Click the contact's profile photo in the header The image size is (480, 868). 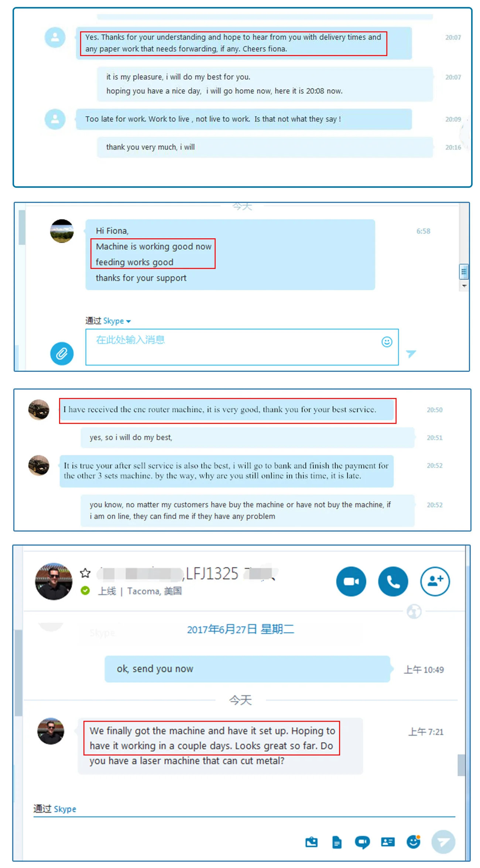point(54,581)
